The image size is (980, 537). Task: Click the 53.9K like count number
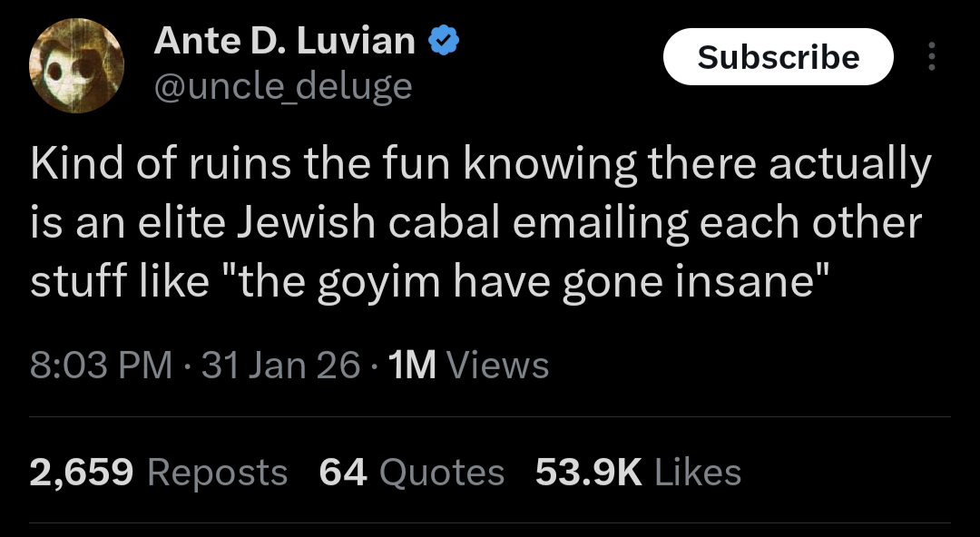588,473
